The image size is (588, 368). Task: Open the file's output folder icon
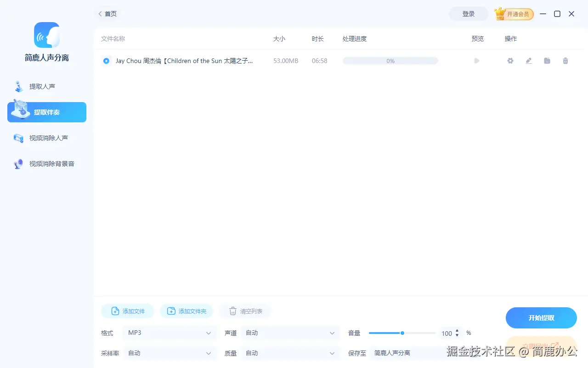point(547,60)
